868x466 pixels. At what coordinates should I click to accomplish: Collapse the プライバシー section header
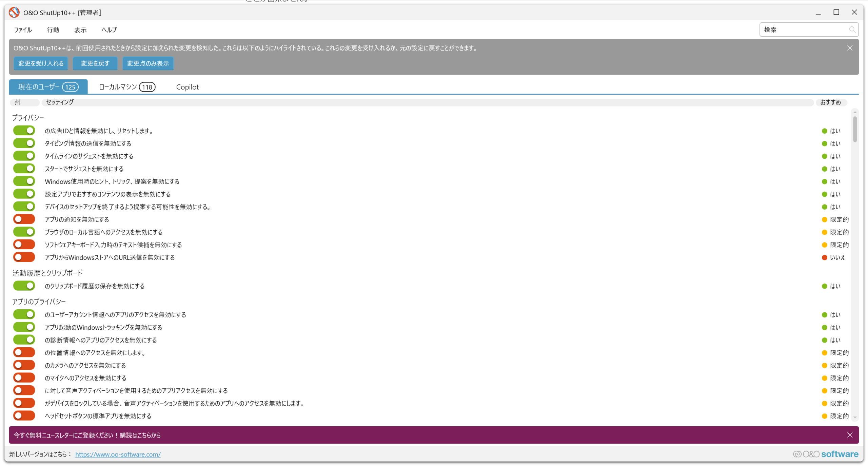(x=28, y=118)
